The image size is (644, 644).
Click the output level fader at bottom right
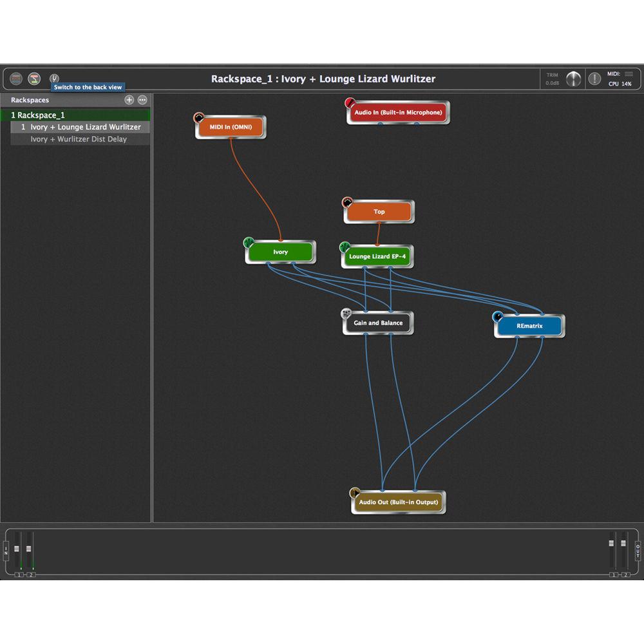(x=612, y=544)
